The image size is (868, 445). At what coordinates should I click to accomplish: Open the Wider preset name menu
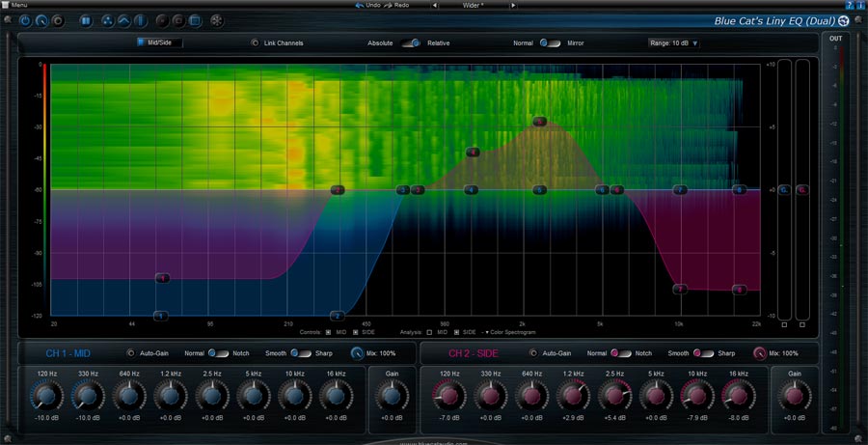(474, 5)
